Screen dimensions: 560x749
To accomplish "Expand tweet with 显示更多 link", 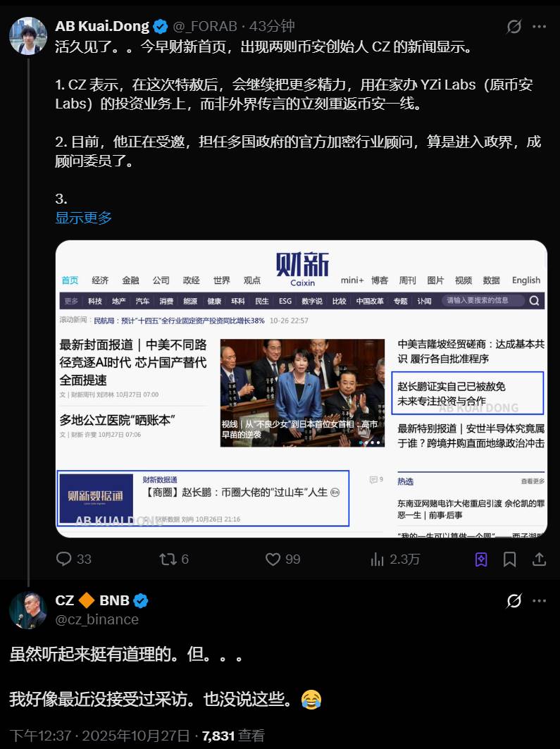I will 84,218.
